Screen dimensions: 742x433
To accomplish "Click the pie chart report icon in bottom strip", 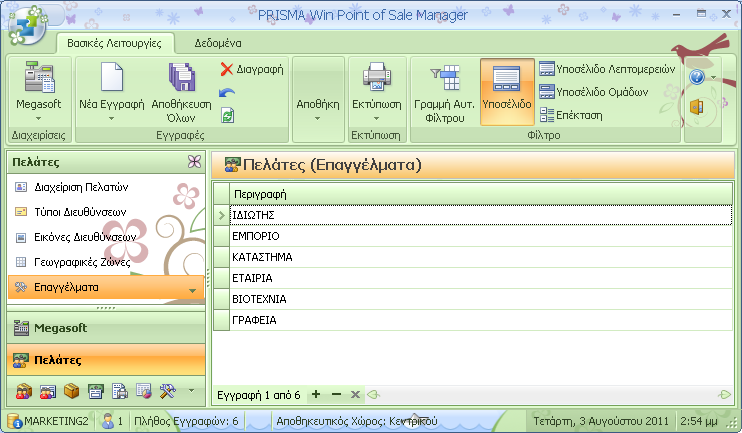I will click(144, 391).
